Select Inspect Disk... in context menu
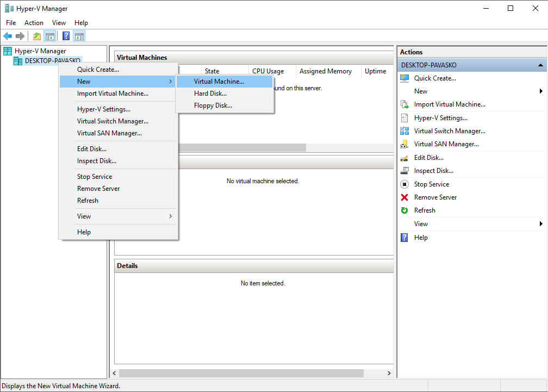Screen dimensions: 548x392 tap(119, 161)
